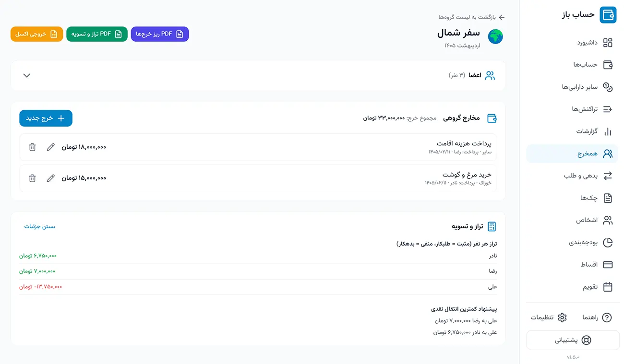Click expense title خرید مرغ و گوشت
This screenshot has width=624, height=364.
(x=467, y=175)
